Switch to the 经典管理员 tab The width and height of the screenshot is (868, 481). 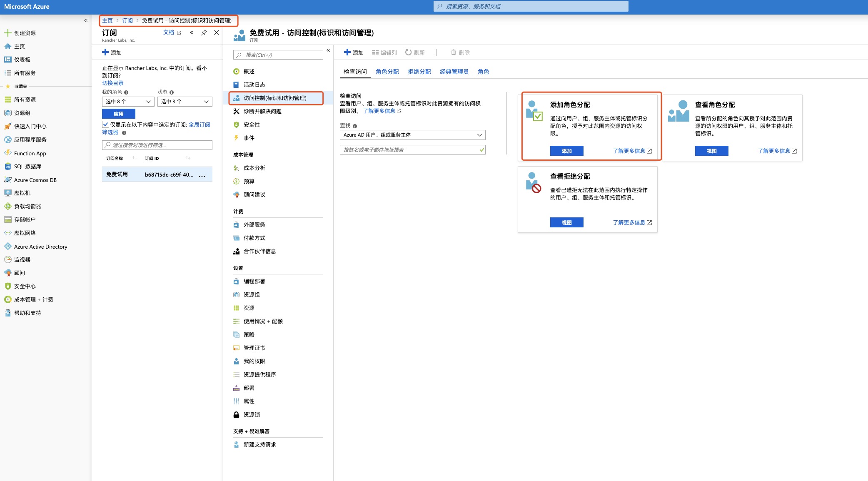(454, 72)
